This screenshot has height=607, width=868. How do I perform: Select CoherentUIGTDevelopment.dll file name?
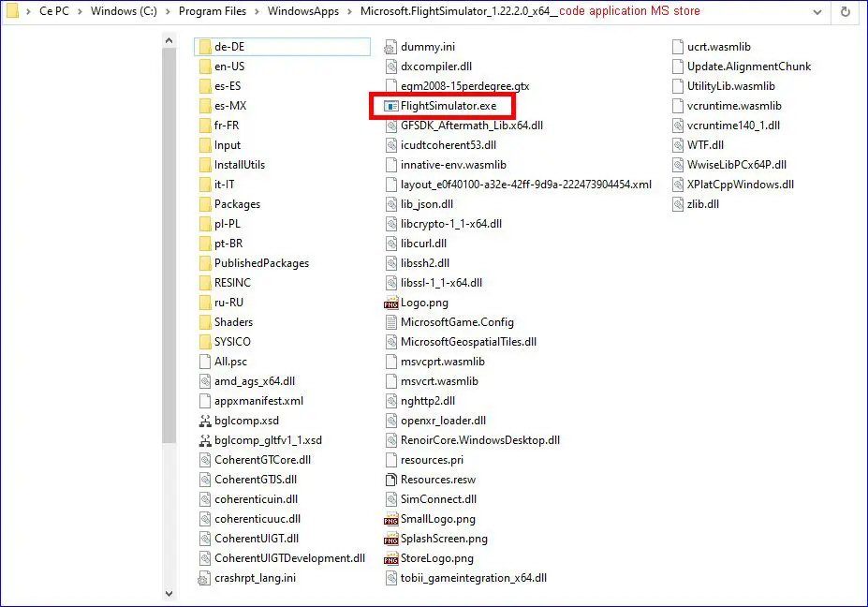pyautogui.click(x=289, y=558)
